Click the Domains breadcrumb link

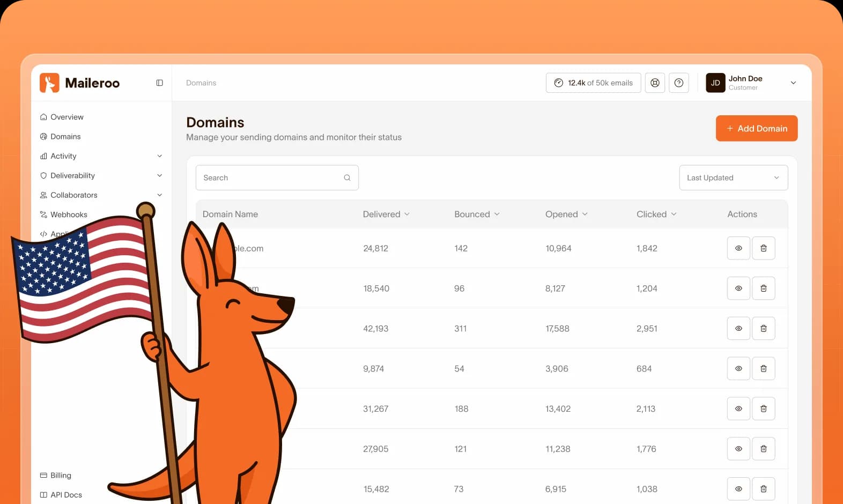pos(201,83)
